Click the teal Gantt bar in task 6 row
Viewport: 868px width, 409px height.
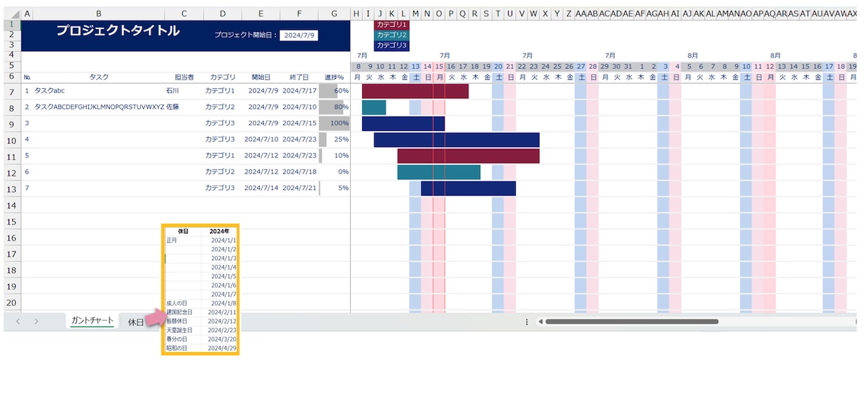(439, 172)
